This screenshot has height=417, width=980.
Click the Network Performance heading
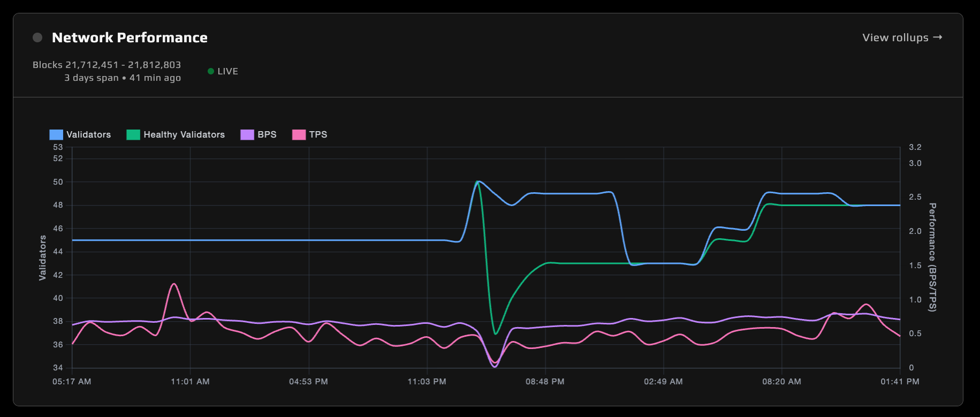[x=130, y=37]
